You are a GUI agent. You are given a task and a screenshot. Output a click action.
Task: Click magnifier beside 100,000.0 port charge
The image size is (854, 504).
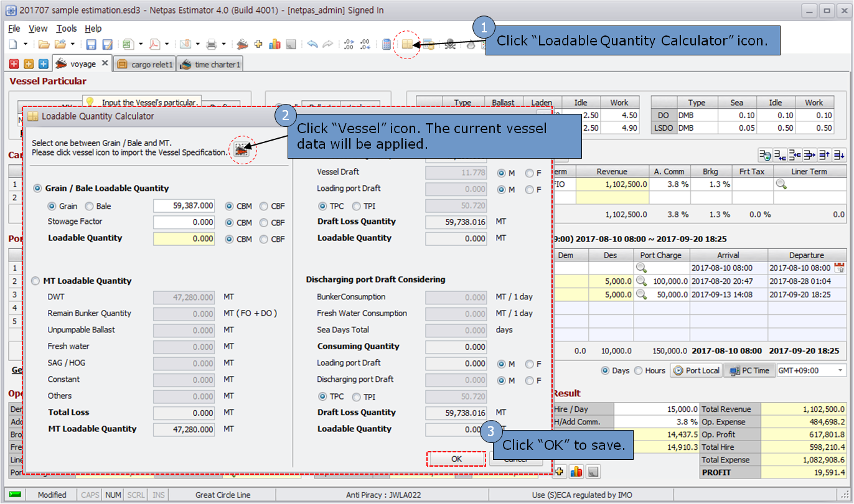(x=641, y=281)
